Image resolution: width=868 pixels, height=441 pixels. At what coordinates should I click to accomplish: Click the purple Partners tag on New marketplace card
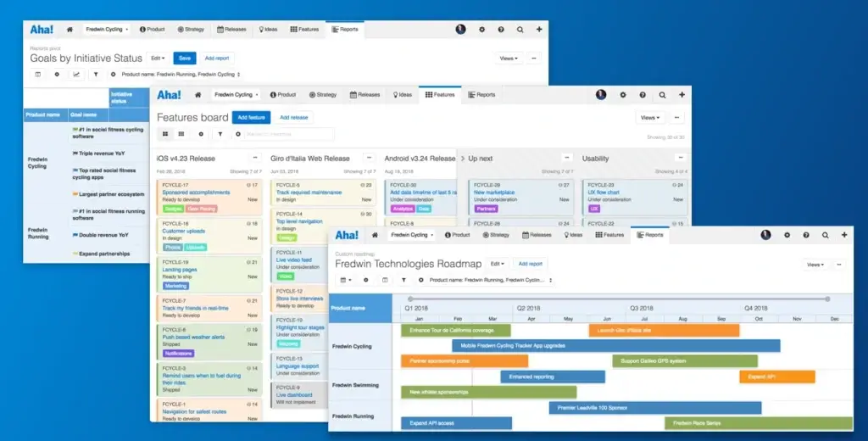pos(486,209)
